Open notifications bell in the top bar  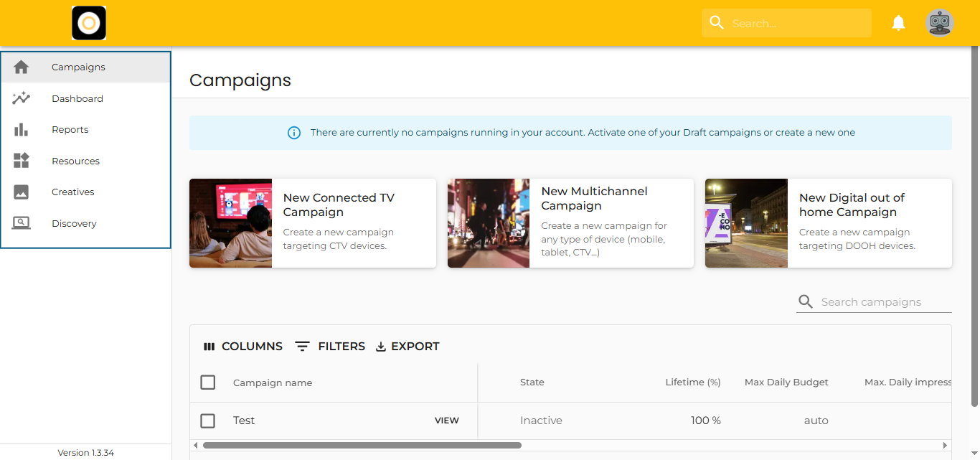pyautogui.click(x=898, y=23)
